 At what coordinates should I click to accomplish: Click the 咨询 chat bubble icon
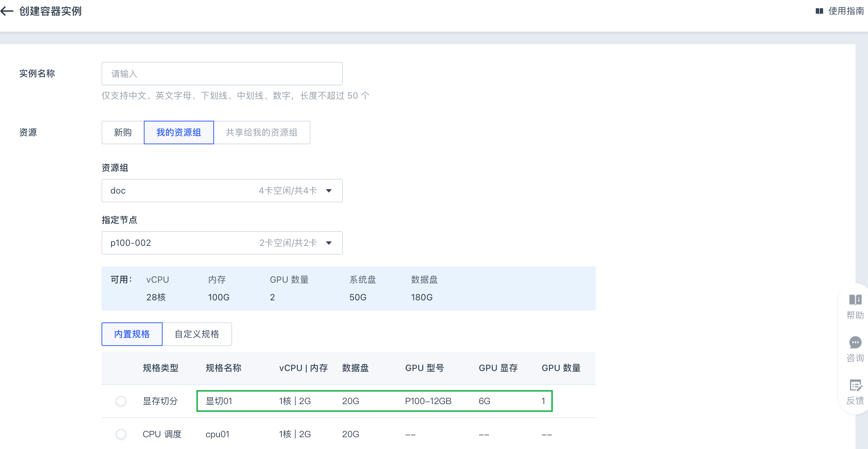(855, 343)
